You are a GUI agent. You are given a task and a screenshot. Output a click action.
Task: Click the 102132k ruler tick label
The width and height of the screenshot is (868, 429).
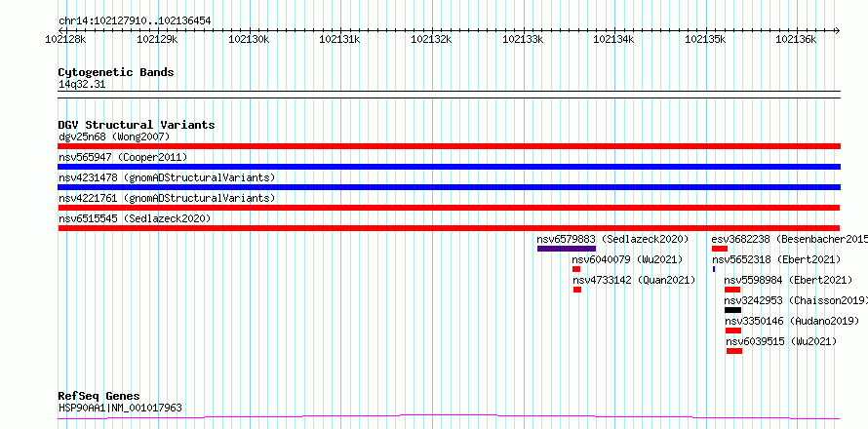pos(431,39)
